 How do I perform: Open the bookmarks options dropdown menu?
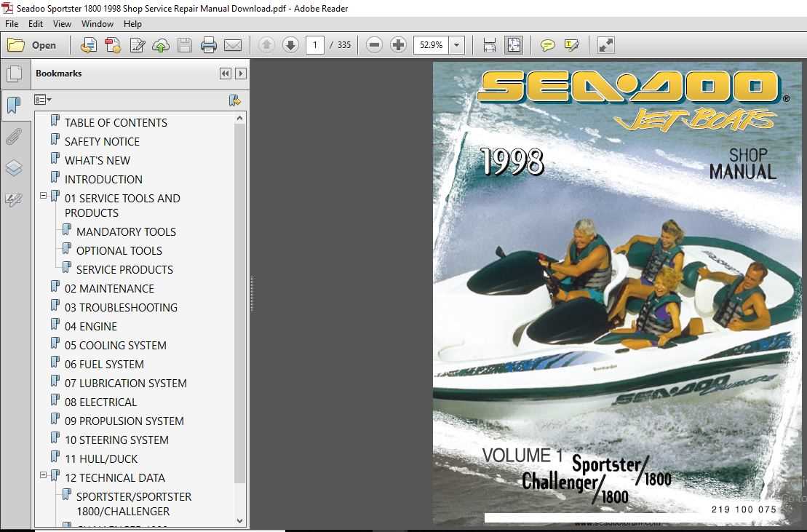click(x=42, y=99)
